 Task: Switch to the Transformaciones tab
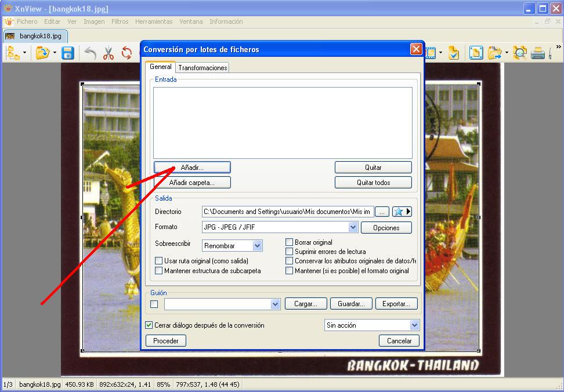point(203,67)
